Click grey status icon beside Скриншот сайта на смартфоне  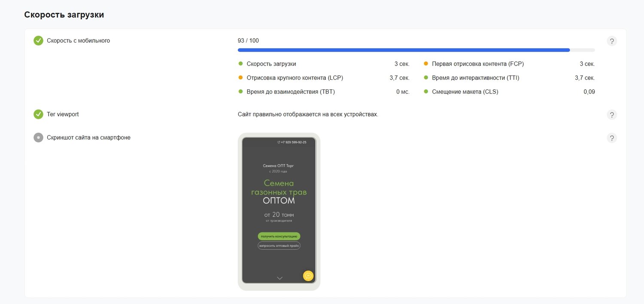pos(39,137)
